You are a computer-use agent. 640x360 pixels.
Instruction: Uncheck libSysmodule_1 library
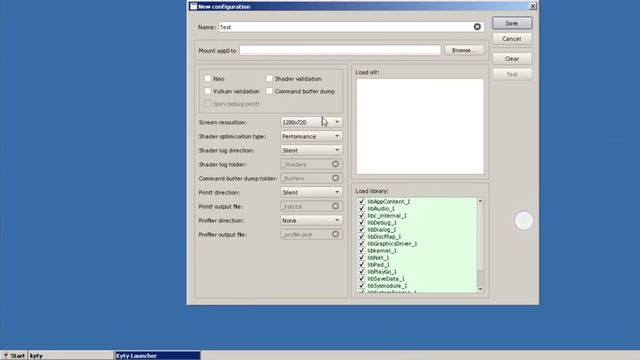click(x=361, y=286)
